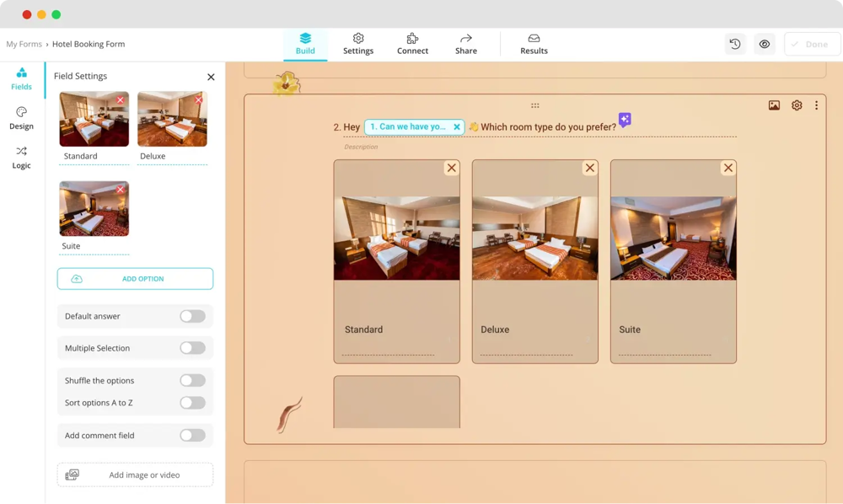This screenshot has width=843, height=504.
Task: Toggle Sort options A to Z
Action: coord(192,403)
